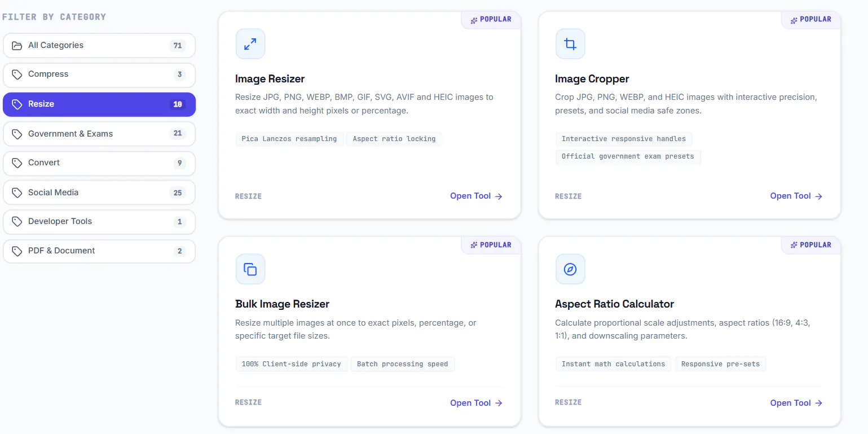Click the 100% Client-side privacy tag

[291, 364]
